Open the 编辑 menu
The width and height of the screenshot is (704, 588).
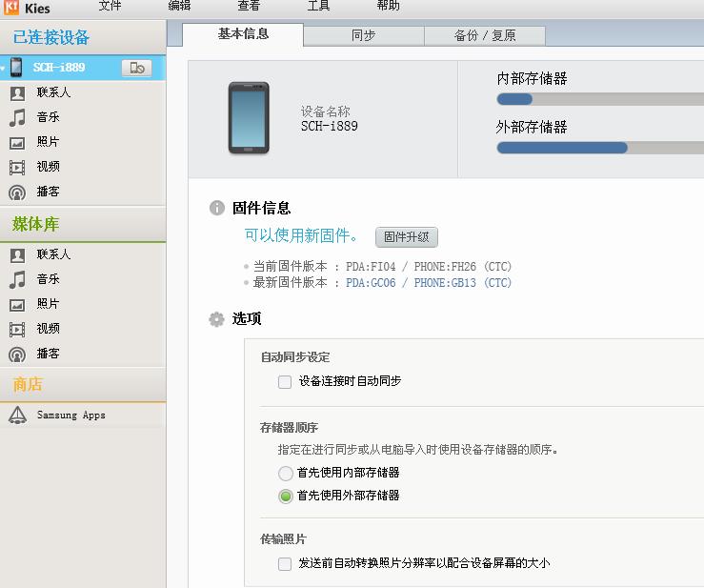tap(180, 6)
